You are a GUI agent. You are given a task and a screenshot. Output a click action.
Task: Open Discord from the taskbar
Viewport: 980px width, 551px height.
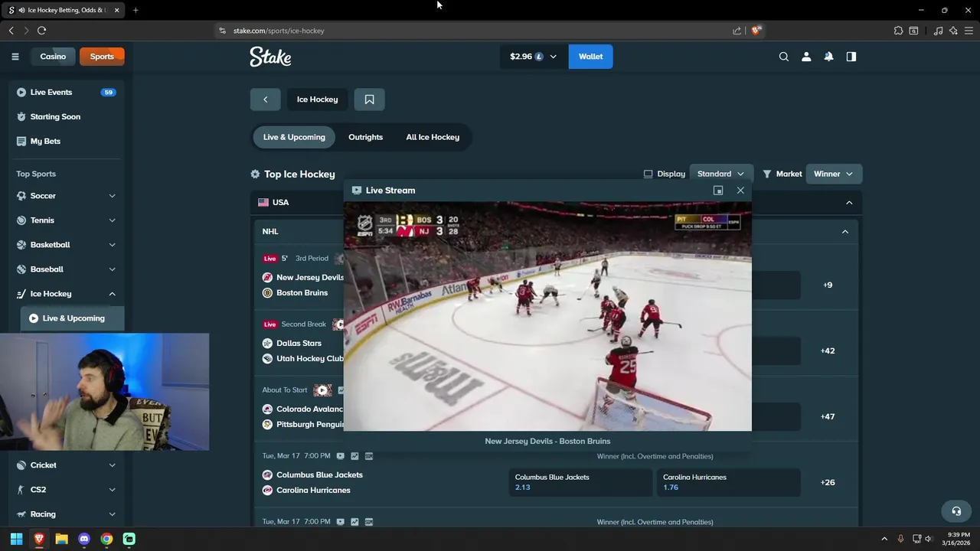[x=84, y=539]
